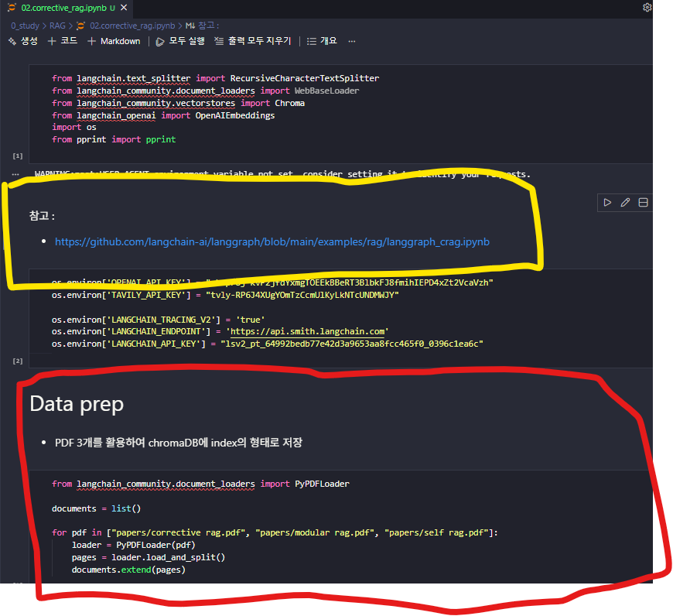Click the pages = loader.load_and_split() line

point(148,557)
